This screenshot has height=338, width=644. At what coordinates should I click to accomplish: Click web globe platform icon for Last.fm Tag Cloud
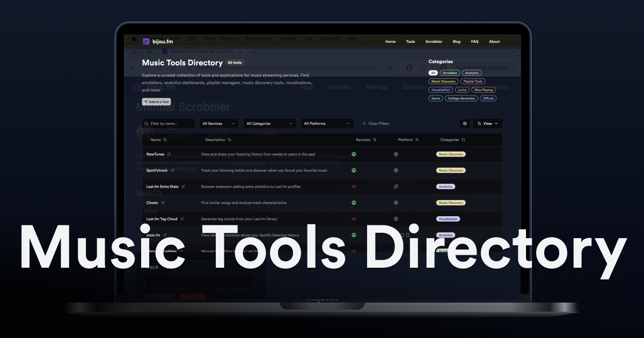tap(396, 219)
